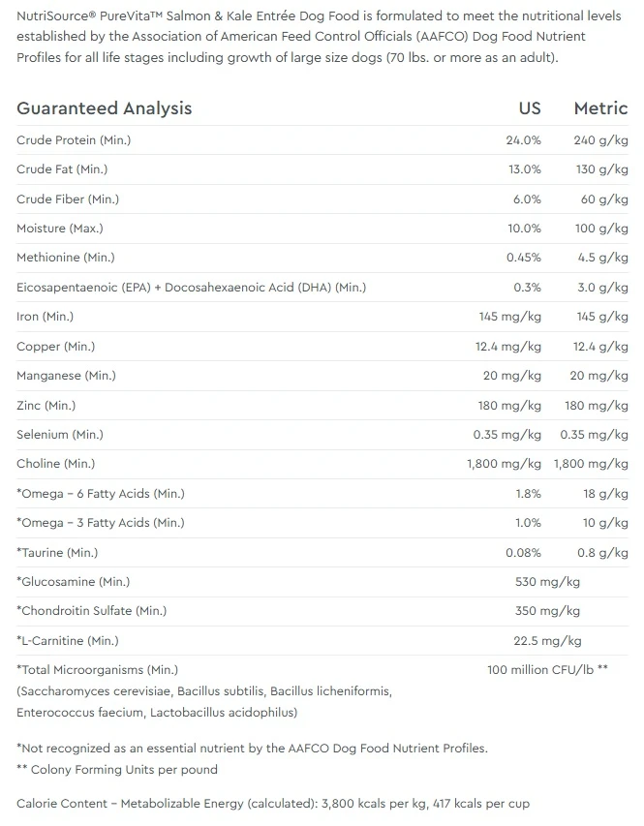Click the Eicosapentaenoic (EPA) + DHA row label

(x=192, y=287)
